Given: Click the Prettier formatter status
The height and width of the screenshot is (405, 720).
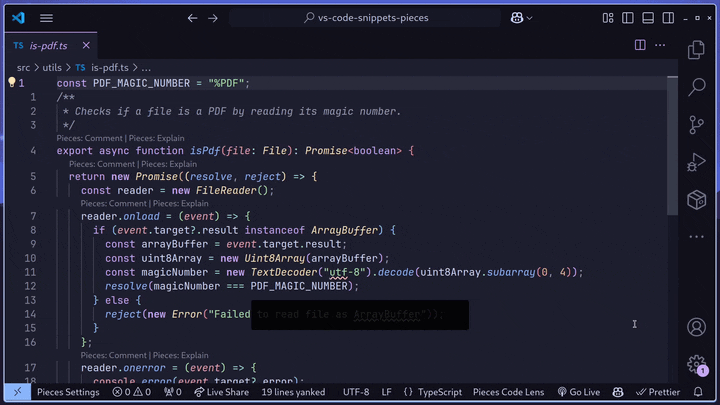Looking at the screenshot, I should pos(658,392).
